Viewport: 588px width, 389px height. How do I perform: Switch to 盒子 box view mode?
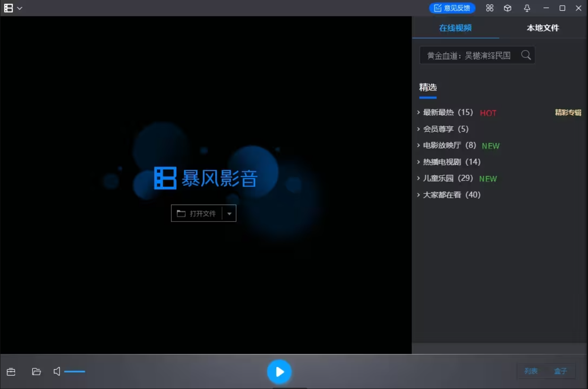click(x=560, y=371)
